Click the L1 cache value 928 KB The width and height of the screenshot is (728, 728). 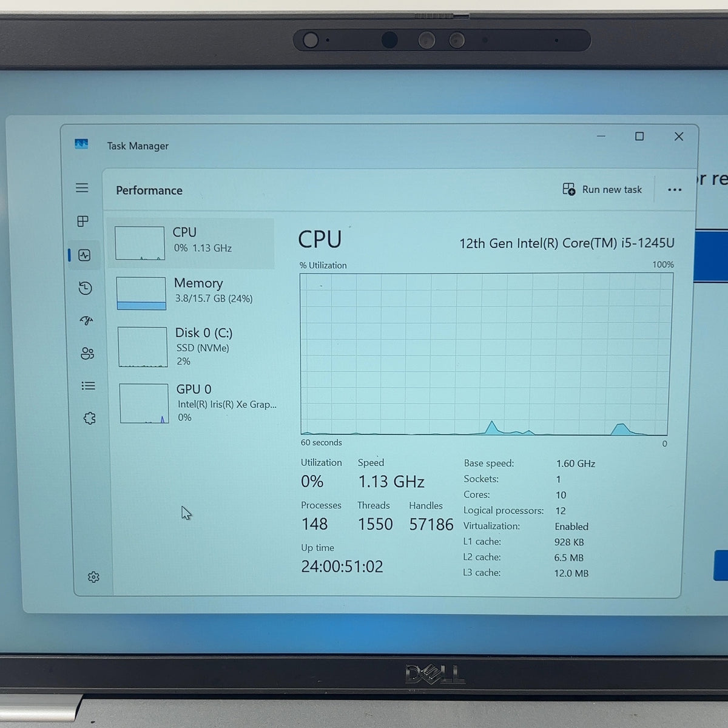(569, 542)
